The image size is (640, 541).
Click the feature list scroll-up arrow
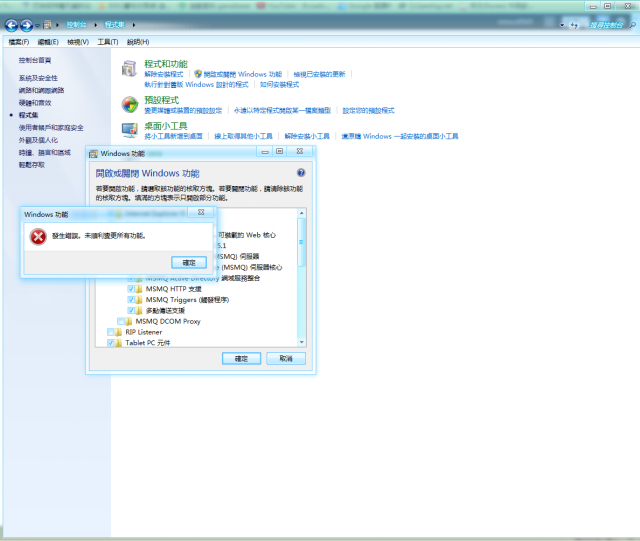302,213
